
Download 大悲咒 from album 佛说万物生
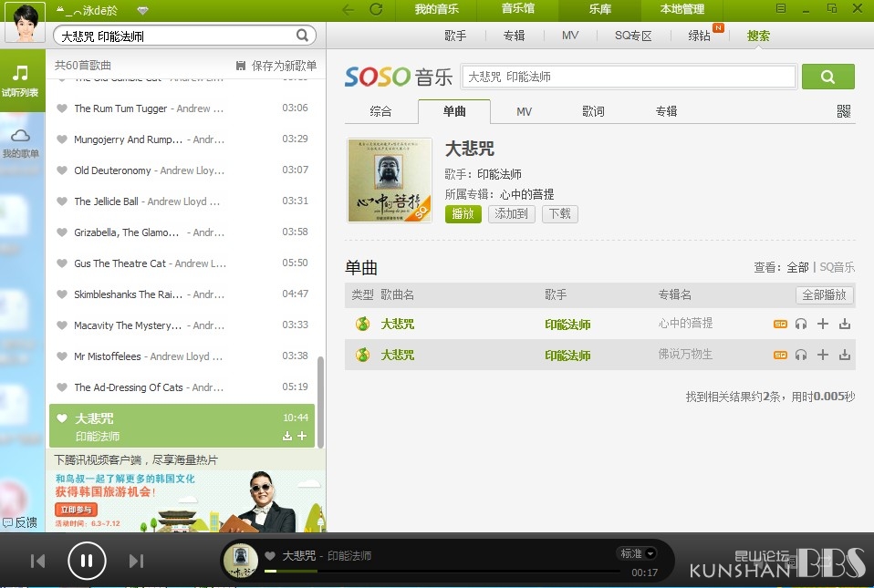coord(845,355)
